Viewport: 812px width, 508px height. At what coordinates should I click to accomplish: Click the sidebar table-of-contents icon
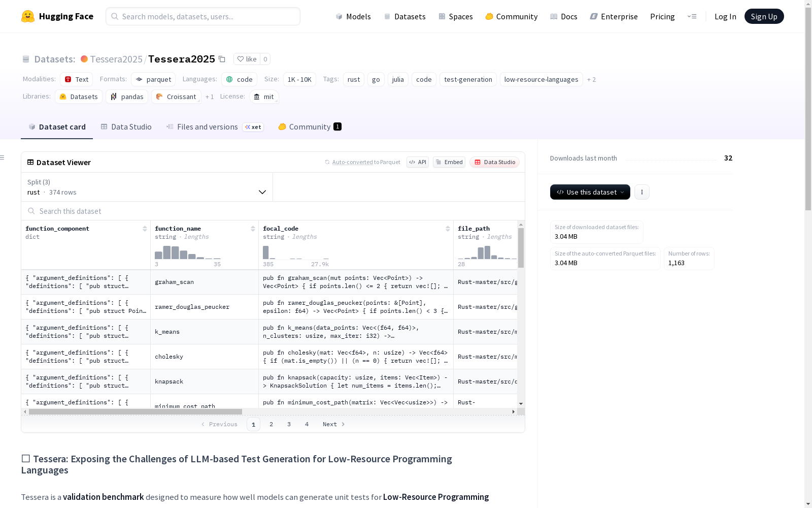tap(2, 157)
